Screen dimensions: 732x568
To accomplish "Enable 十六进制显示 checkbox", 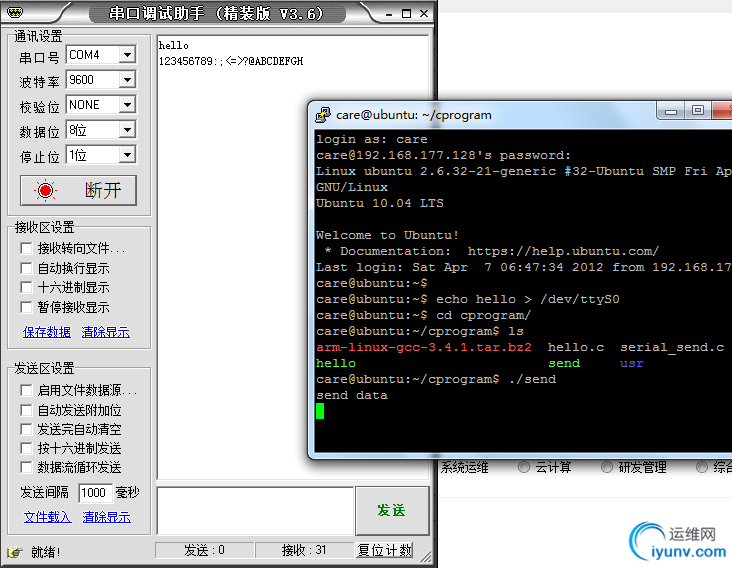I will point(26,288).
